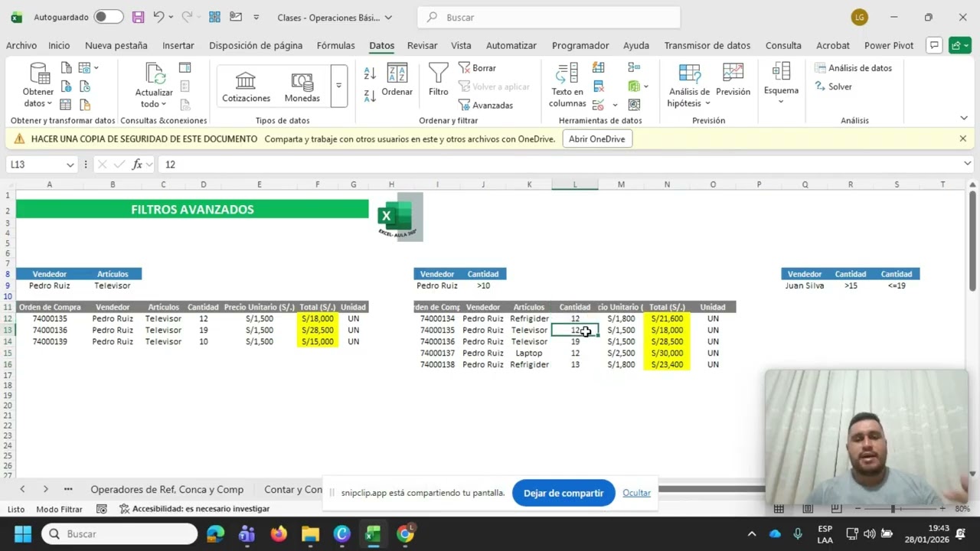Image resolution: width=980 pixels, height=551 pixels.
Task: Click the Ocultar link in sharing bar
Action: pos(636,493)
